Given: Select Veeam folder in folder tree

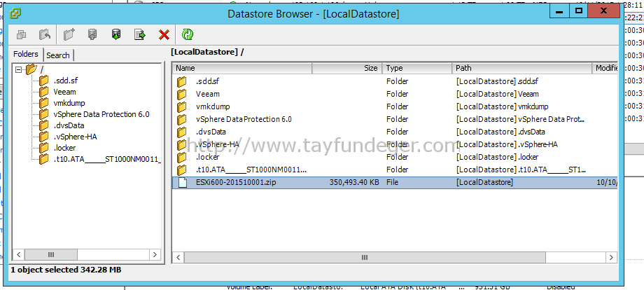Looking at the screenshot, I should coord(64,92).
